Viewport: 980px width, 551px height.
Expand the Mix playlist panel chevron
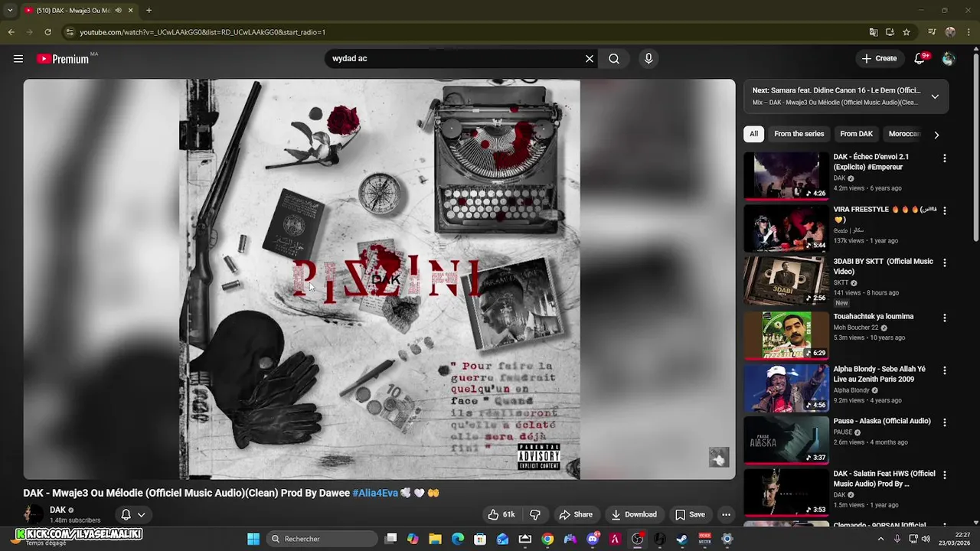[935, 96]
